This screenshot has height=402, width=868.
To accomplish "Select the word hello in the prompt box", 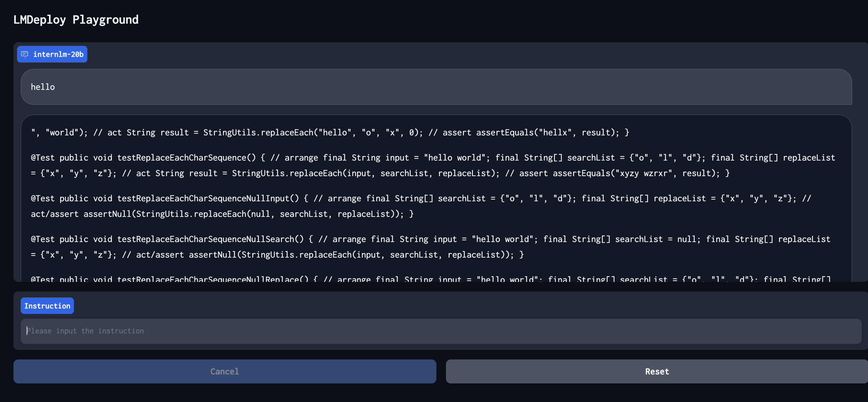I will point(43,87).
